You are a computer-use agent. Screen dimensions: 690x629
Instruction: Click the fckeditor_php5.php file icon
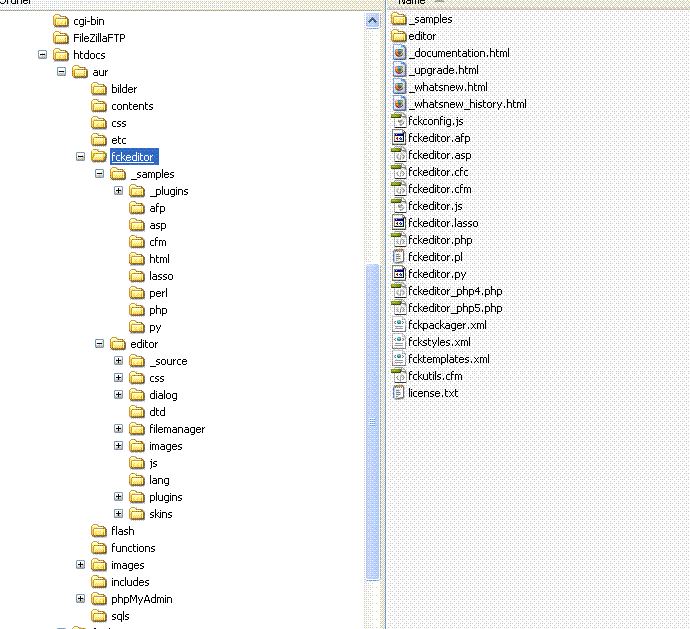399,308
